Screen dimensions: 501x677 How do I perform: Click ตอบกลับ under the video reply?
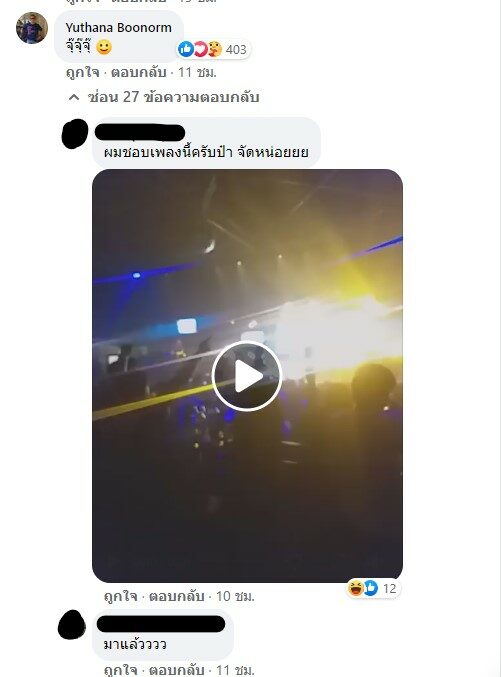[176, 596]
